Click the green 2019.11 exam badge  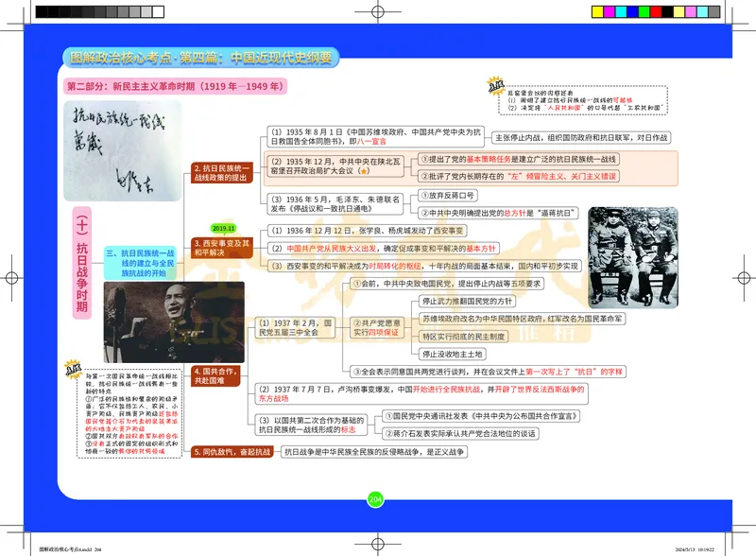[224, 228]
